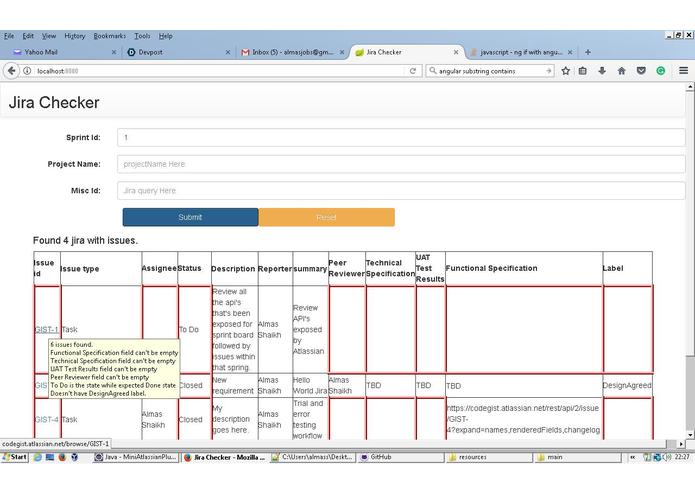
Task: Click the 'Peer Reviewer' column header
Action: (347, 268)
